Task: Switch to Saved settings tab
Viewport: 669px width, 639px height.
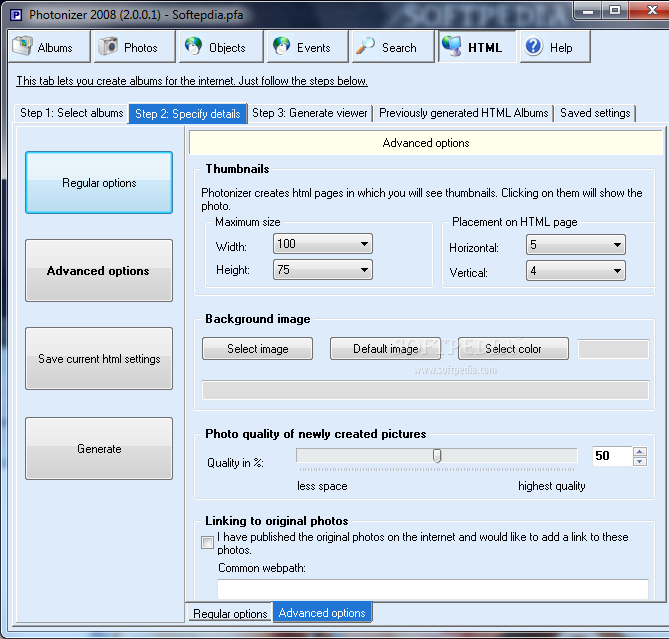Action: (595, 113)
